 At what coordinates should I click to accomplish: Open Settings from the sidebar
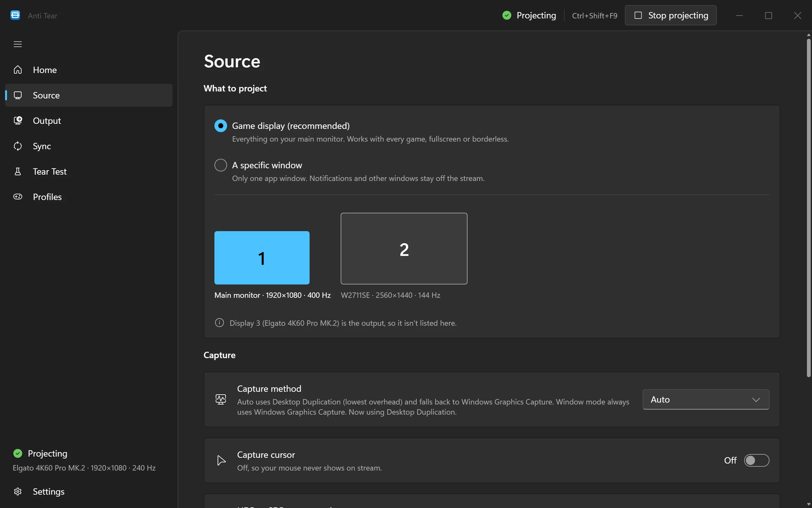click(x=88, y=491)
